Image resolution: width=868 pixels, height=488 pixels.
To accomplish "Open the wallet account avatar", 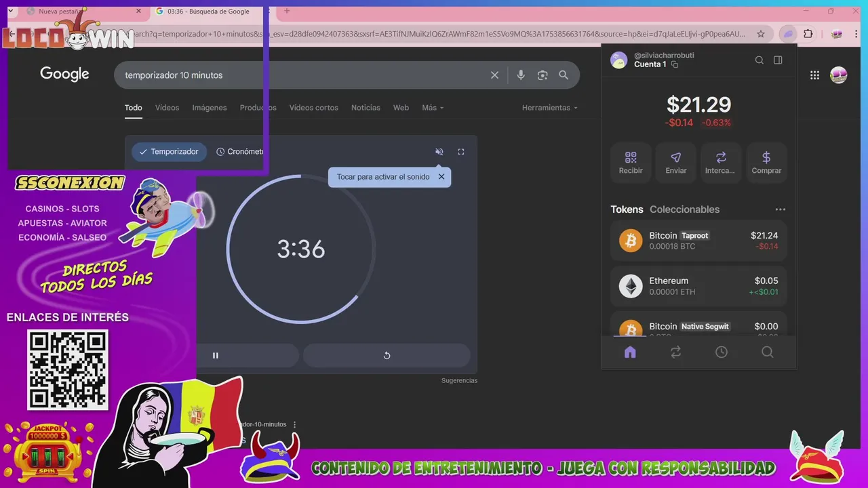I will [x=618, y=60].
